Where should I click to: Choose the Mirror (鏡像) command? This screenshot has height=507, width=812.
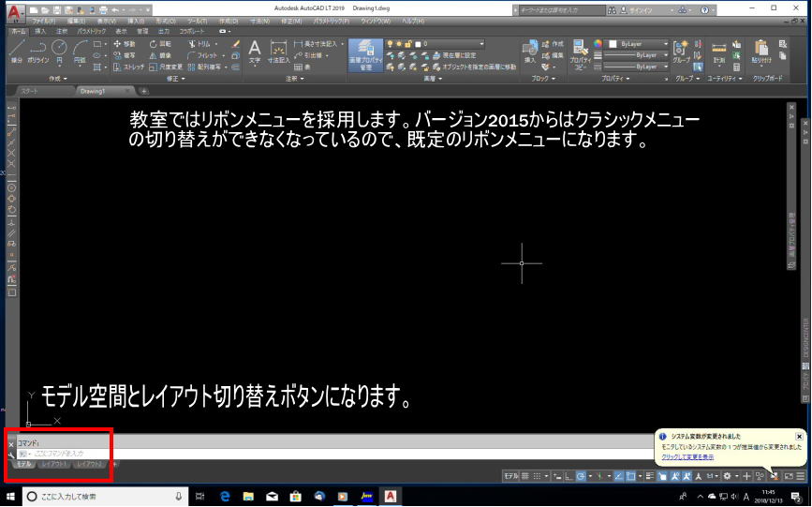[160, 55]
